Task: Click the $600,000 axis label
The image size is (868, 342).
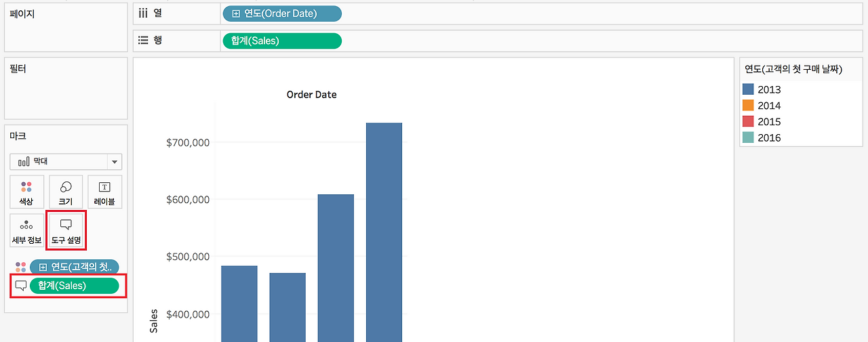Action: point(188,200)
